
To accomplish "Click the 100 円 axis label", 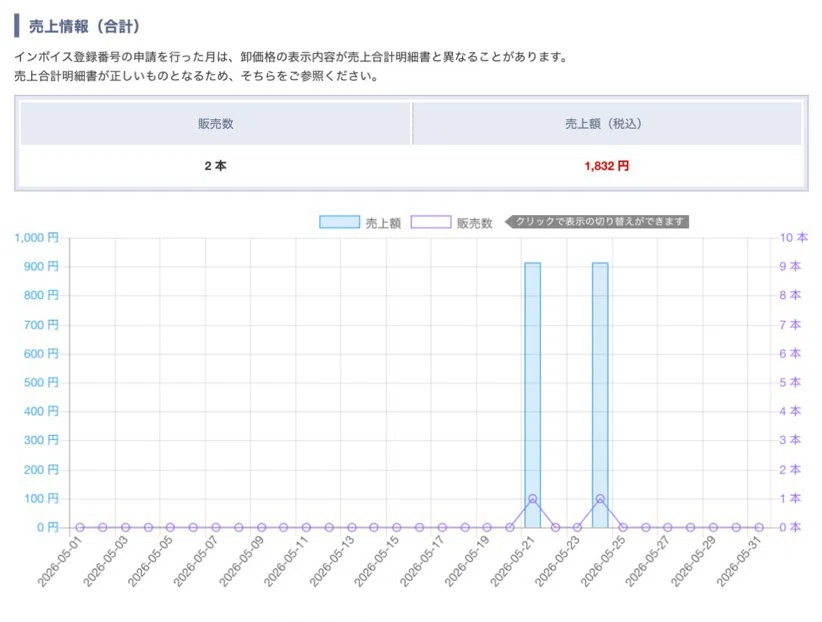I will (x=41, y=498).
